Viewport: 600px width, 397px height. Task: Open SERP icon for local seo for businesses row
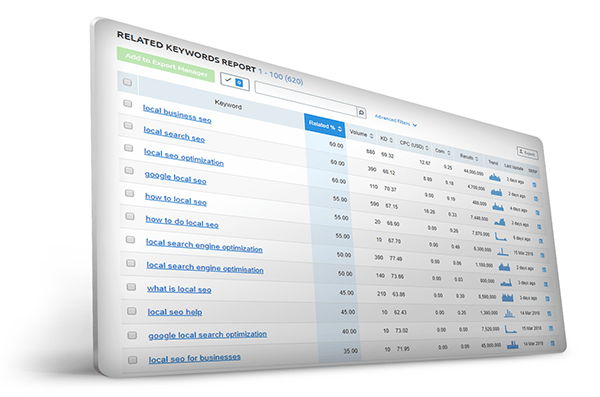coord(553,344)
